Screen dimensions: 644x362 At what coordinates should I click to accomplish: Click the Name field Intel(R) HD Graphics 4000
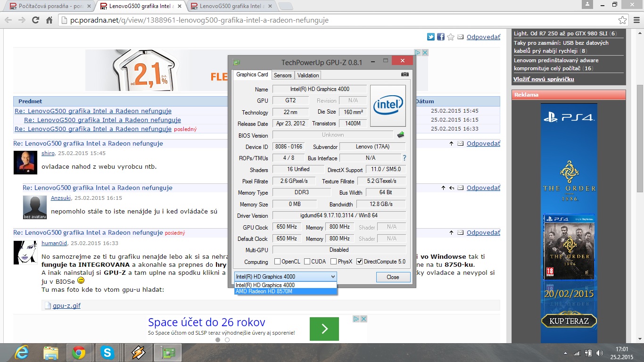320,89
